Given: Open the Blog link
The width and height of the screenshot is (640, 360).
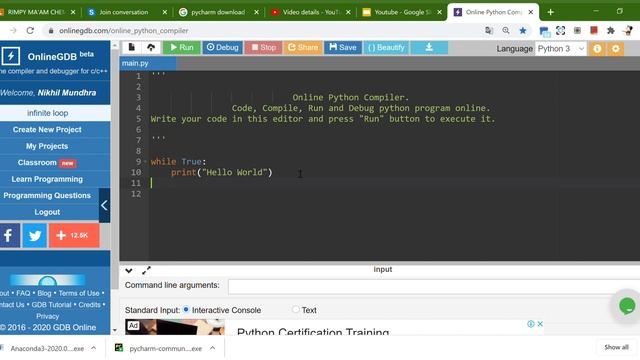Looking at the screenshot, I should 44,293.
